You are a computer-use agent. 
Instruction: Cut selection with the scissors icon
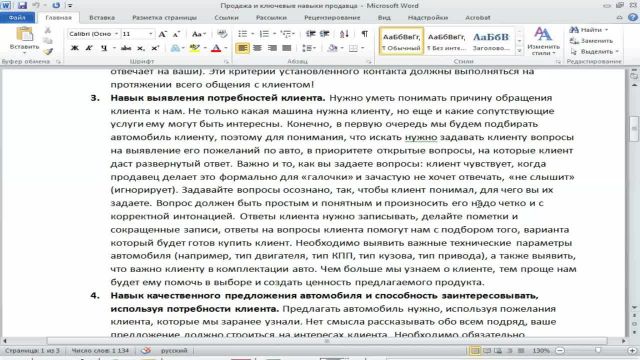(48, 31)
